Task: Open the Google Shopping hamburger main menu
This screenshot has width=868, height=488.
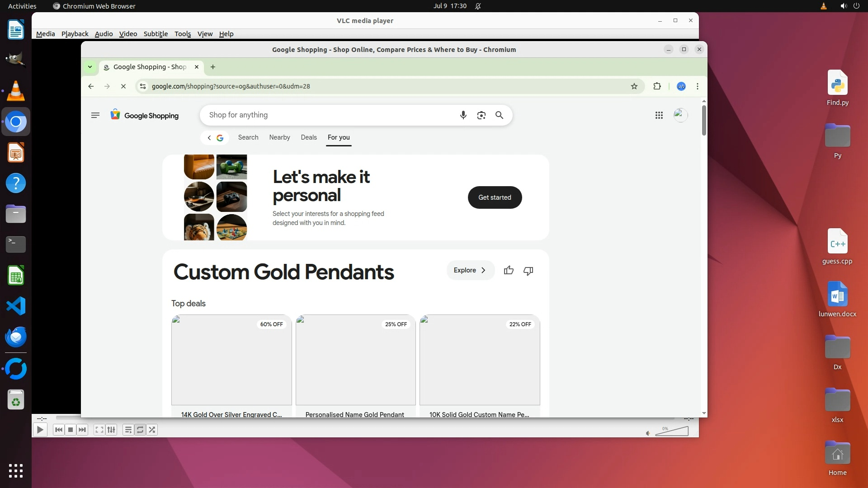Action: click(95, 115)
